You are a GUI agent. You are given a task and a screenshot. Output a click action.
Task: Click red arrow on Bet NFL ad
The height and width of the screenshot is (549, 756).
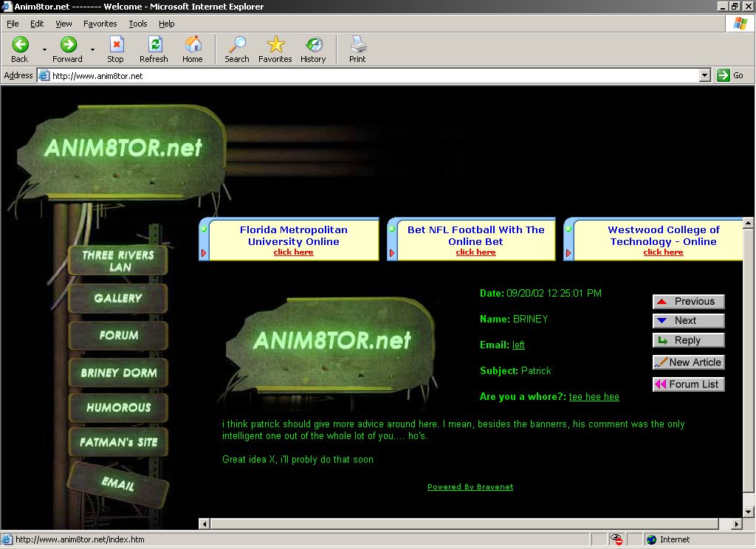392,252
